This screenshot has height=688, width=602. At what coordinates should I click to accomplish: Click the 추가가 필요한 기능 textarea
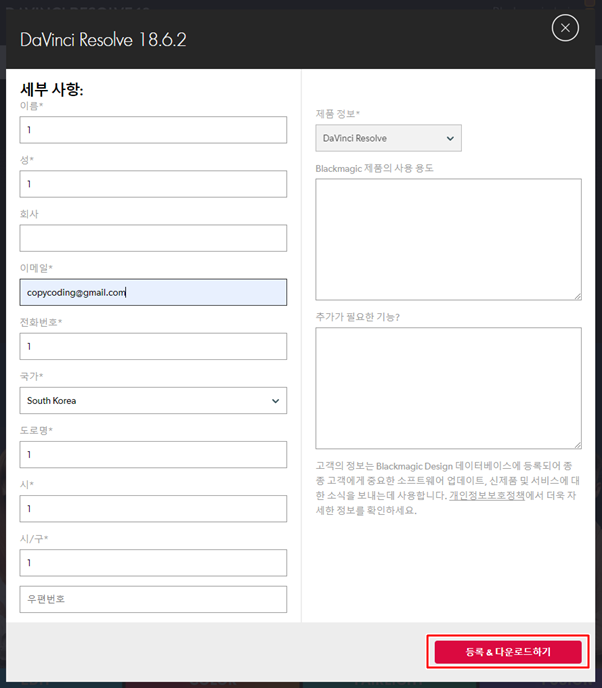pyautogui.click(x=448, y=388)
